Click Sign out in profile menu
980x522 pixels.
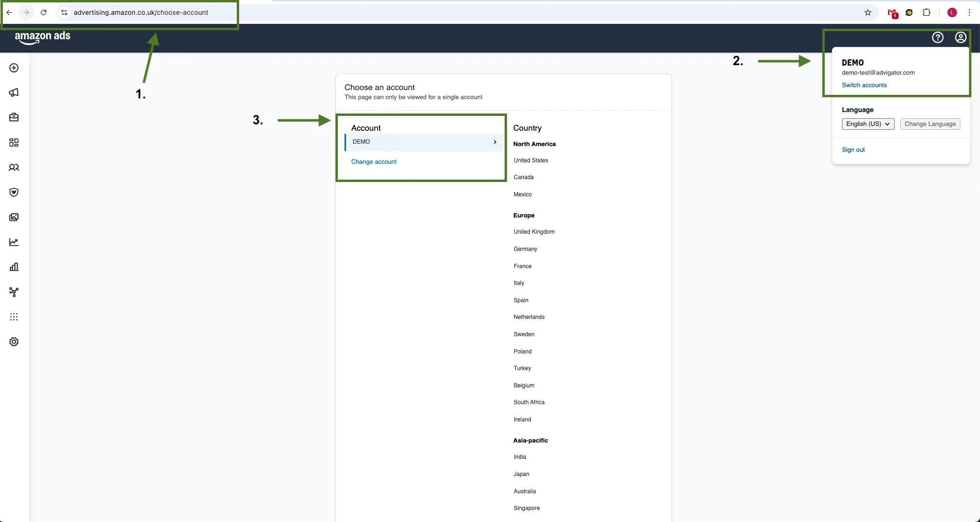tap(853, 150)
